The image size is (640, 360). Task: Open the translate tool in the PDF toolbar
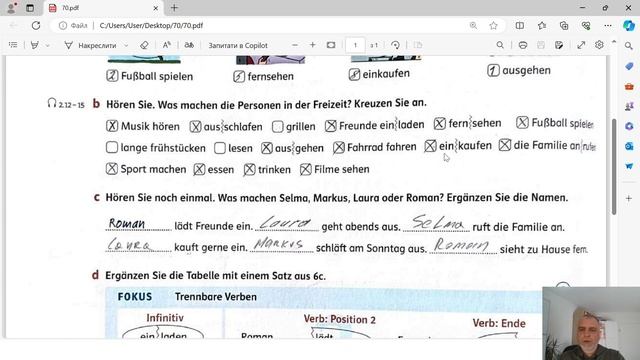pos(189,45)
